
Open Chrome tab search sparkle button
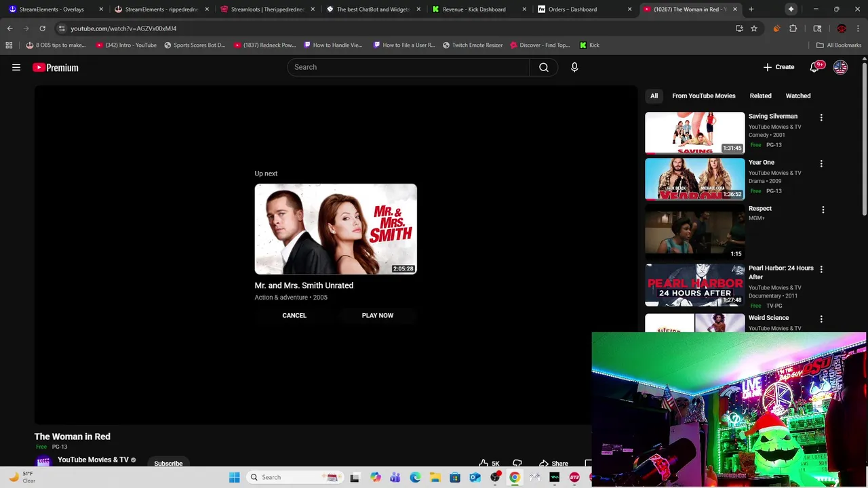pyautogui.click(x=791, y=9)
